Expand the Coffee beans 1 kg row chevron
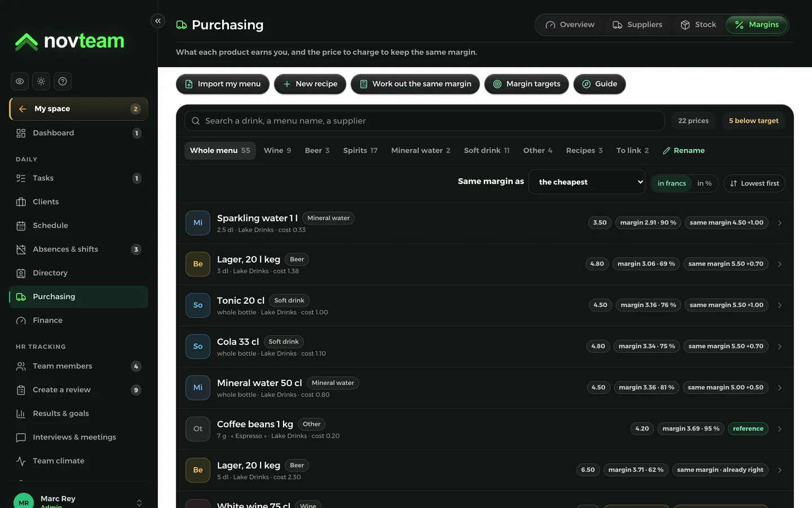Screen dimensions: 812x508 click(x=780, y=429)
